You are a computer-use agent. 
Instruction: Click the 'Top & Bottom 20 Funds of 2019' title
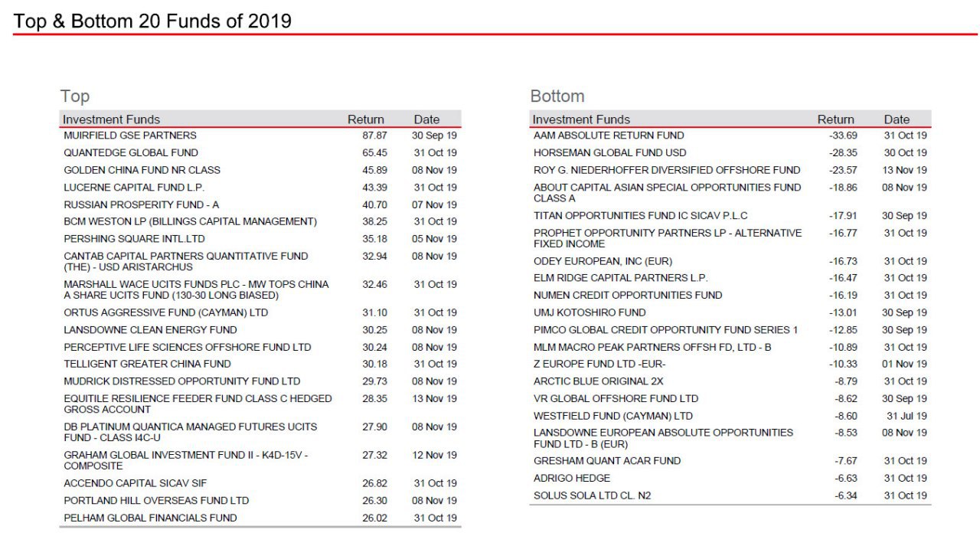pyautogui.click(x=152, y=21)
